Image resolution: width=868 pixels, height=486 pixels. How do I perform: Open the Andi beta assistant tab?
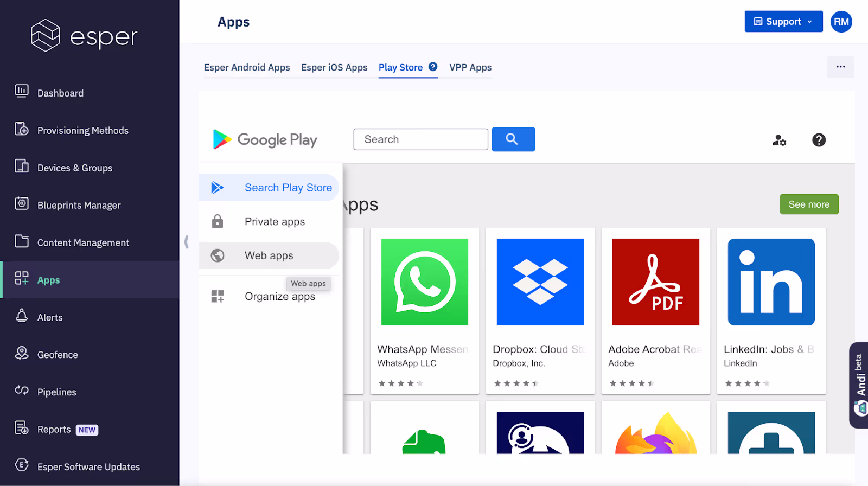coord(859,385)
